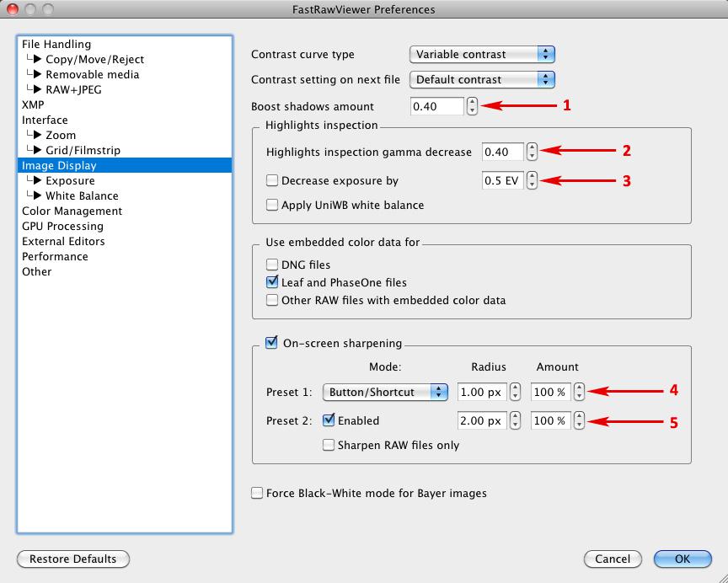Click the Preset 2 Amount stepper
The image size is (728, 583).
coord(579,420)
